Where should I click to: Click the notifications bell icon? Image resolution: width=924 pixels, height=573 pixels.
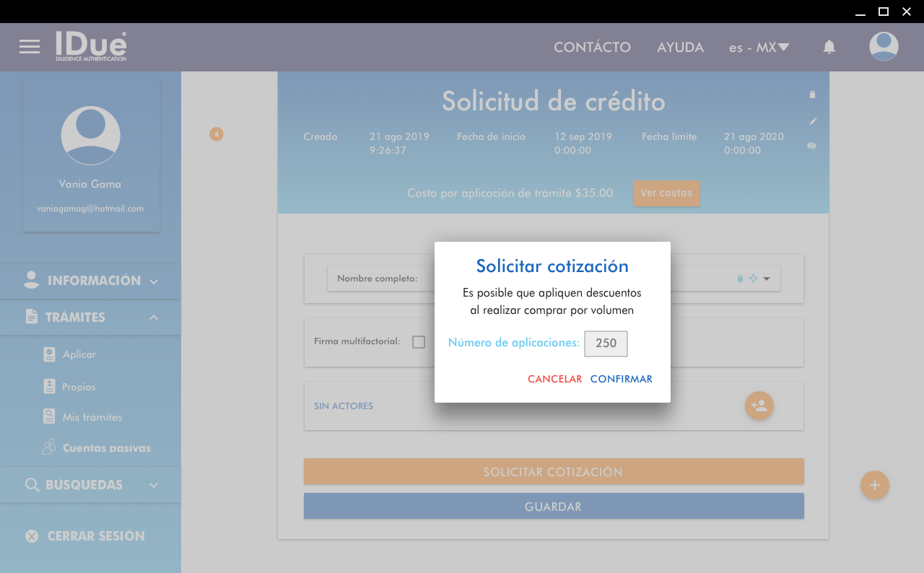pos(829,47)
